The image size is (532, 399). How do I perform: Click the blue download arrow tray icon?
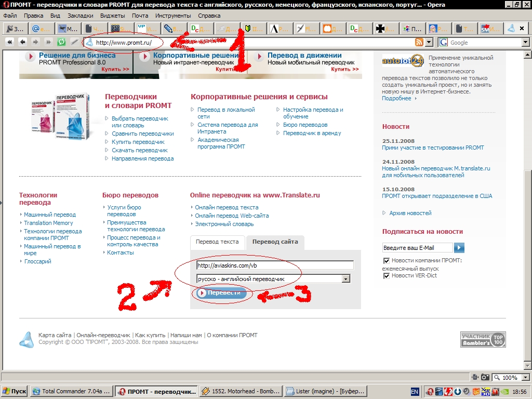coord(458,392)
